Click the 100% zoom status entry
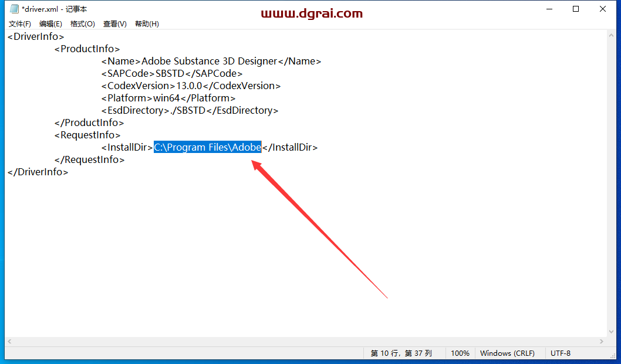The image size is (621, 364). [460, 353]
